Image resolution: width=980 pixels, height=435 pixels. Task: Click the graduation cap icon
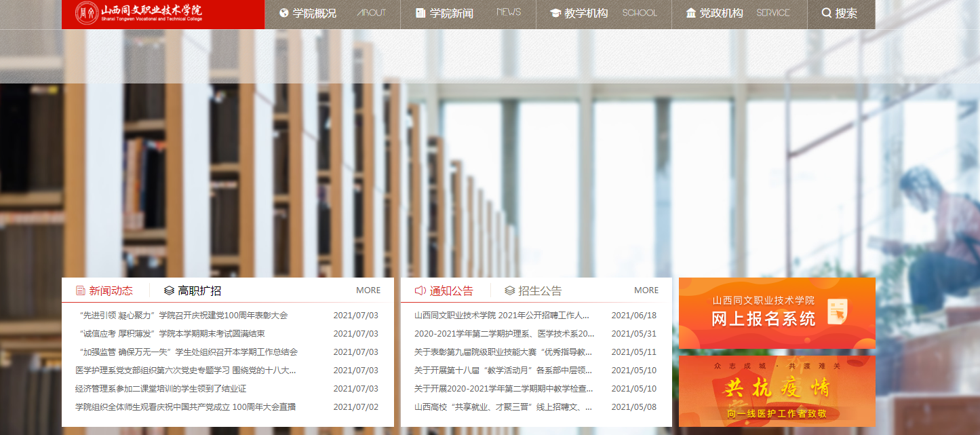pyautogui.click(x=555, y=13)
